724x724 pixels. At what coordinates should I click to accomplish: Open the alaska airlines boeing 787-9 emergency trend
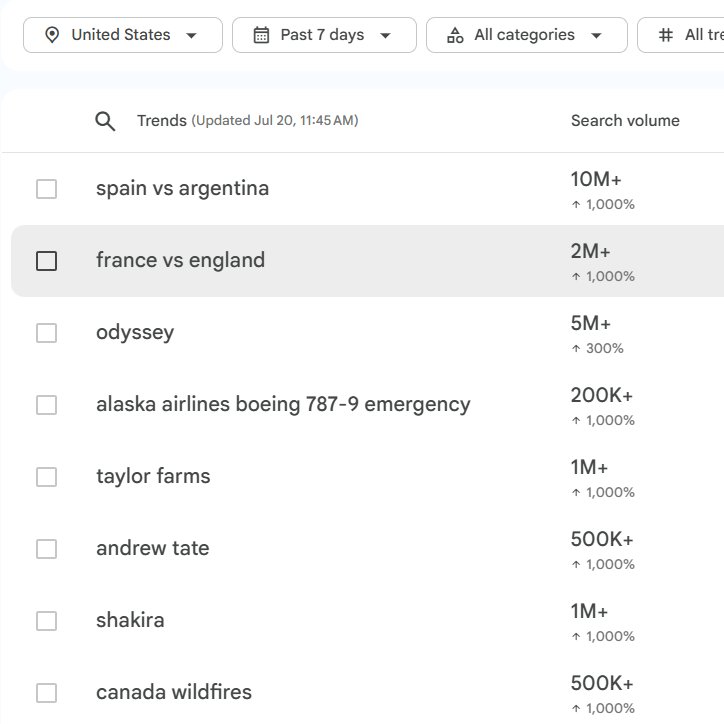283,404
